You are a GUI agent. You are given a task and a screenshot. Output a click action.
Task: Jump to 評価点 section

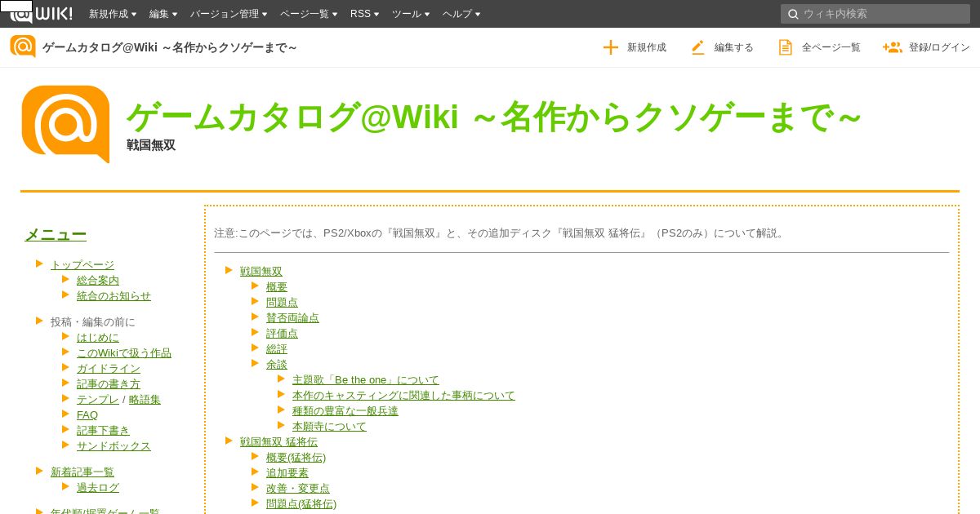click(x=282, y=333)
